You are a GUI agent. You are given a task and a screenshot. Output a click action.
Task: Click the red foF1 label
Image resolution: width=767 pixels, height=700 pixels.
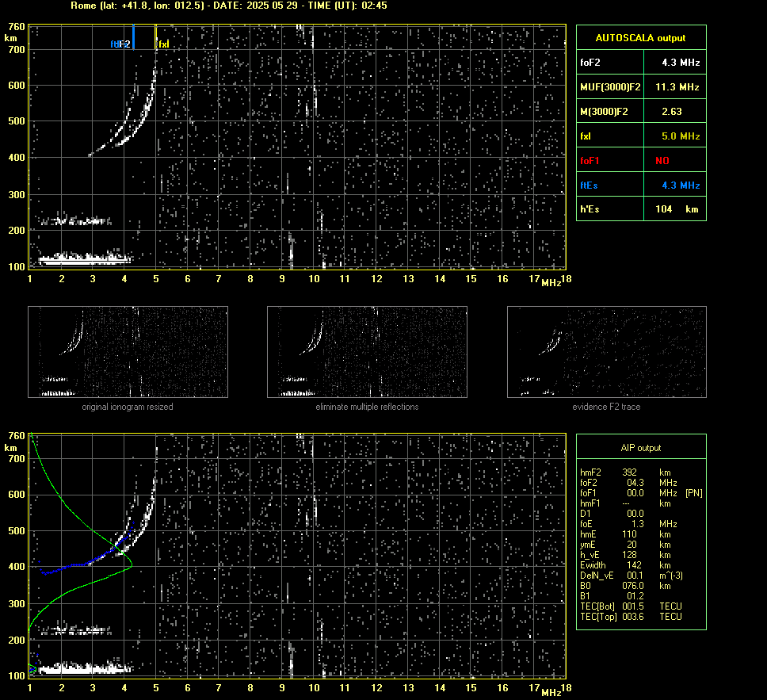[x=590, y=161]
